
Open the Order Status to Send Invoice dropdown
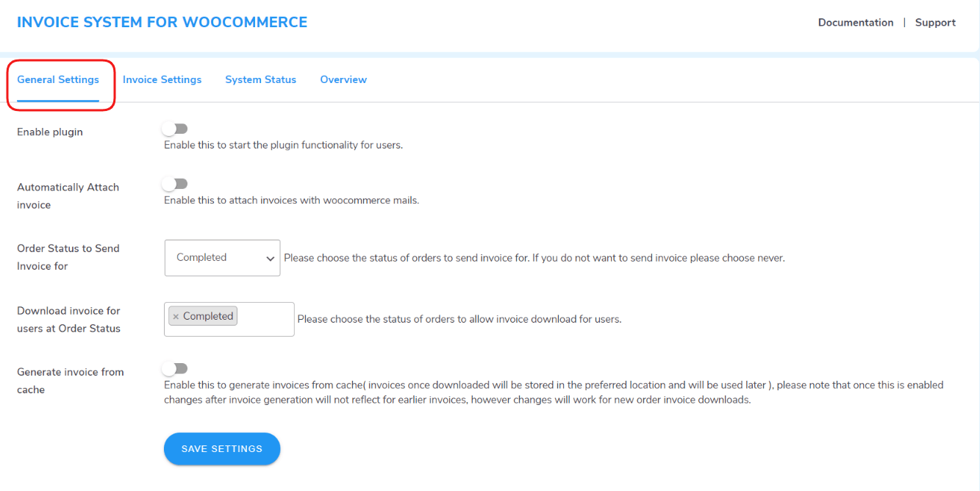pyautogui.click(x=222, y=258)
